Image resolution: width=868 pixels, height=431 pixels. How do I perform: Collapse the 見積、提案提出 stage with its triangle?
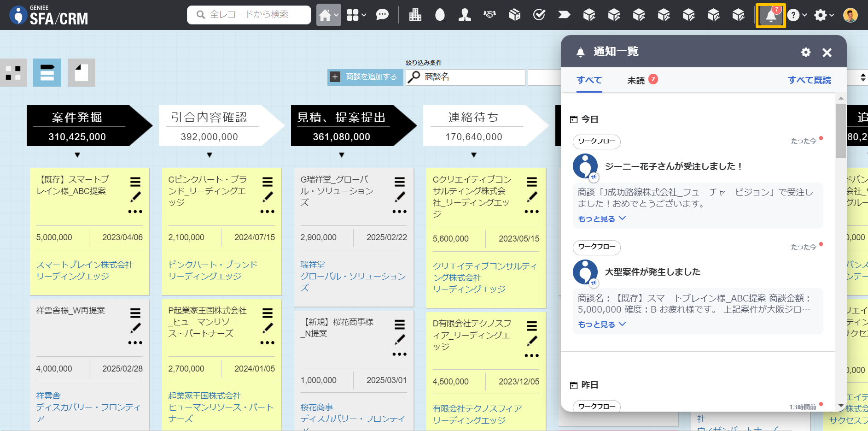342,155
